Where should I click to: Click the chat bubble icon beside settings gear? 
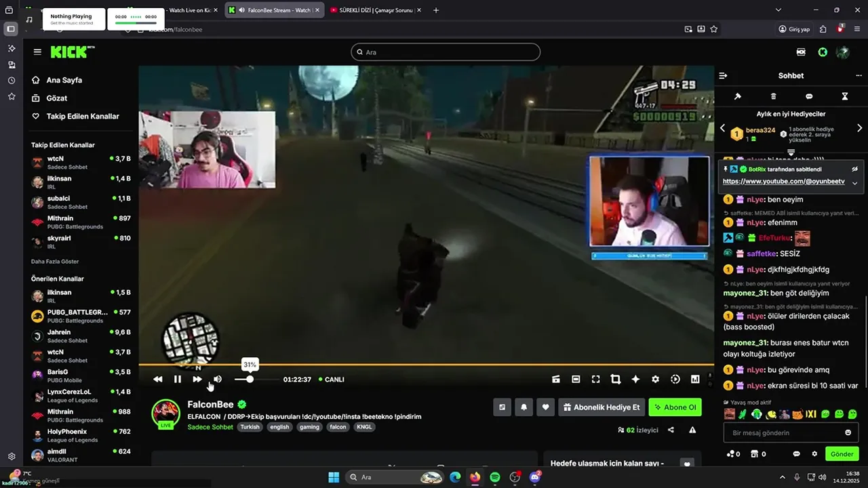point(797,454)
